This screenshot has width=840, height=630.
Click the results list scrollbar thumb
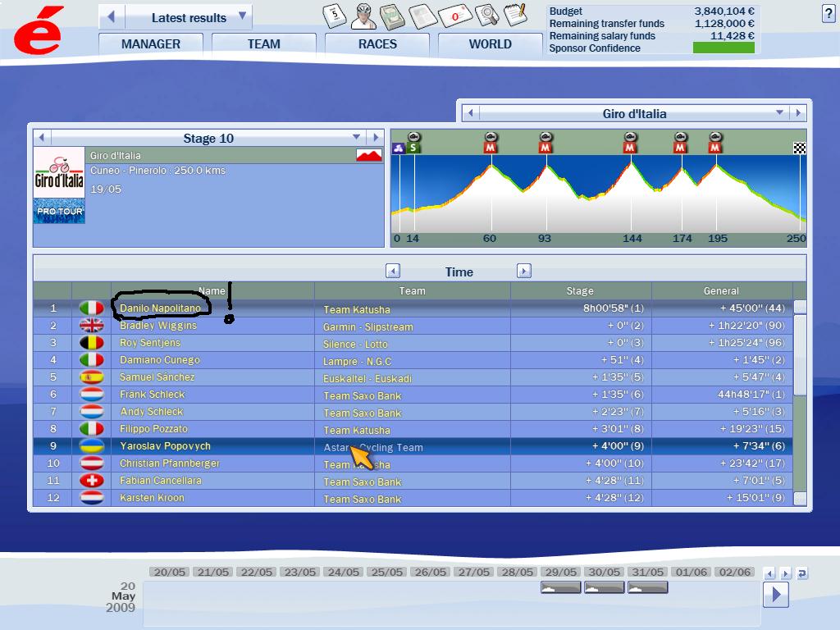click(x=800, y=307)
